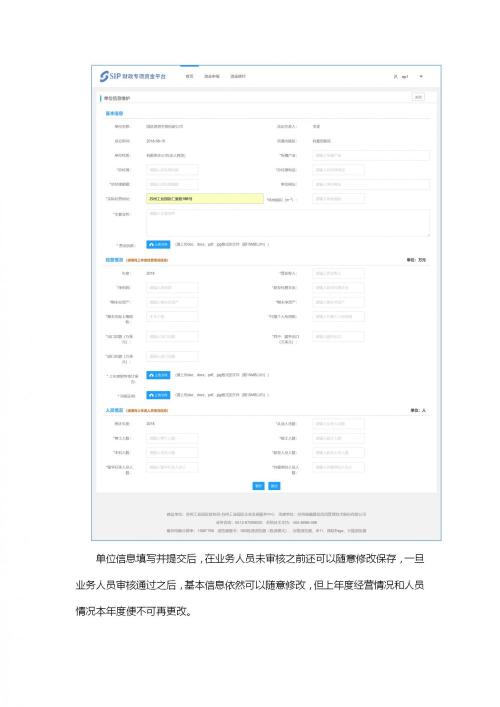The width and height of the screenshot is (500, 707).
Task: Click the resize handle of the large textarea
Action: [428, 234]
